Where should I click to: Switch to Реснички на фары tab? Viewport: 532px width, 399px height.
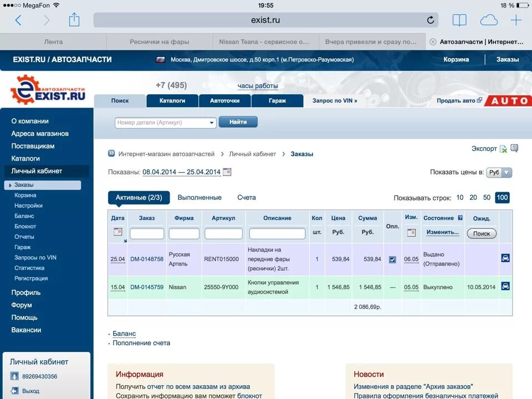[160, 42]
